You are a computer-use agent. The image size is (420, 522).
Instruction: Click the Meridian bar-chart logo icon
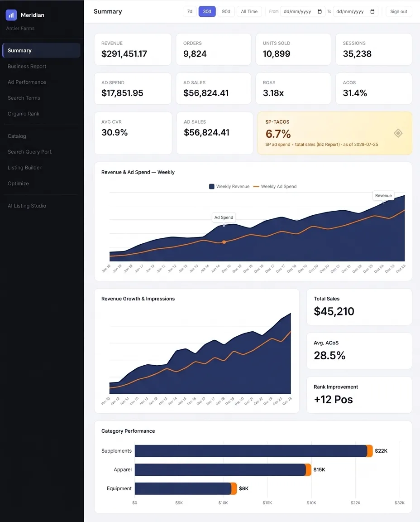coord(11,15)
